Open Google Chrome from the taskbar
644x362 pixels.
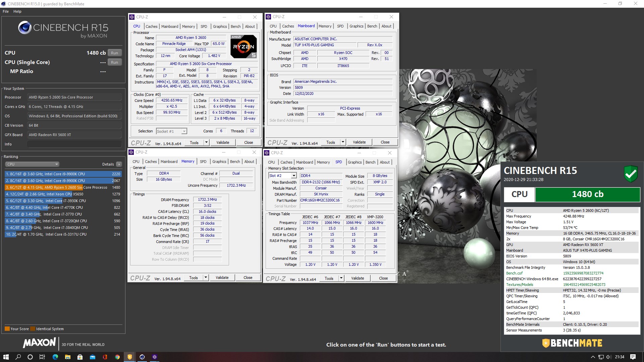117,357
